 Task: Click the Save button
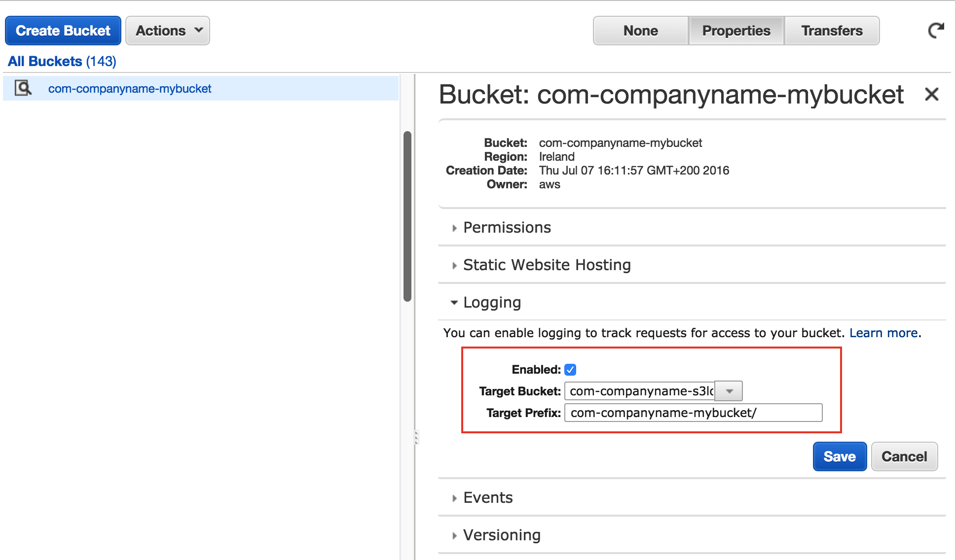(x=840, y=456)
